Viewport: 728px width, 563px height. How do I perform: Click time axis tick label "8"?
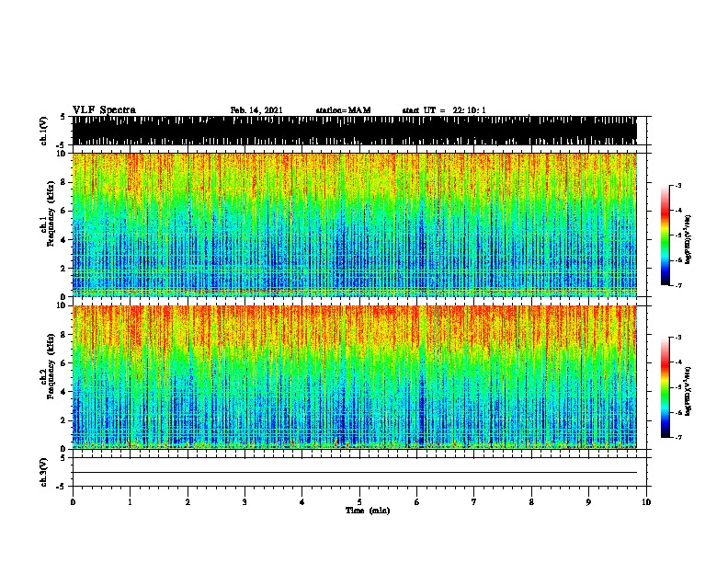pyautogui.click(x=531, y=502)
